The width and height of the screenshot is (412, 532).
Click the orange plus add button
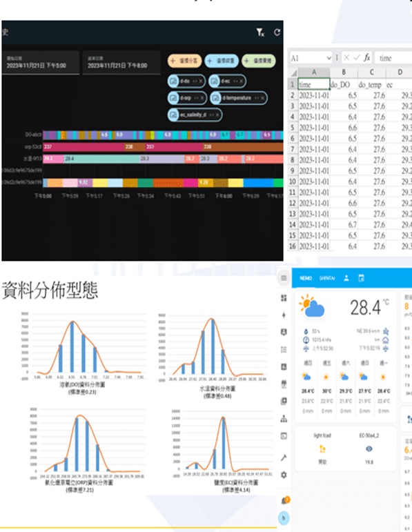(x=184, y=61)
